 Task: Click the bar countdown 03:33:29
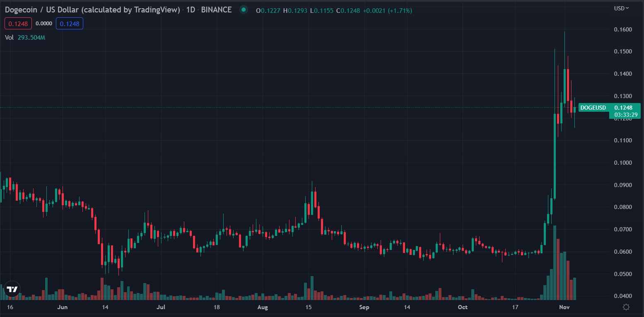click(626, 114)
